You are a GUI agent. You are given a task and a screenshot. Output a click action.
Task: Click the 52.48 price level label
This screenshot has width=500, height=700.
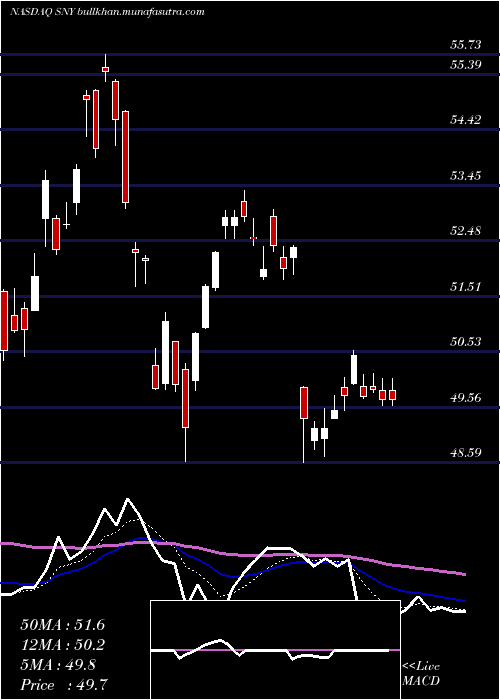466,231
